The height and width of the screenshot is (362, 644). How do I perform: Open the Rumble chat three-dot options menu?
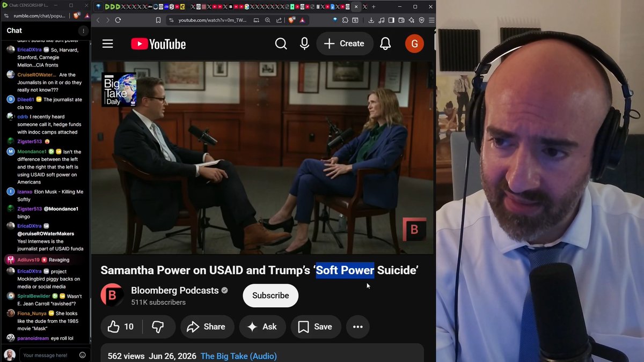83,31
